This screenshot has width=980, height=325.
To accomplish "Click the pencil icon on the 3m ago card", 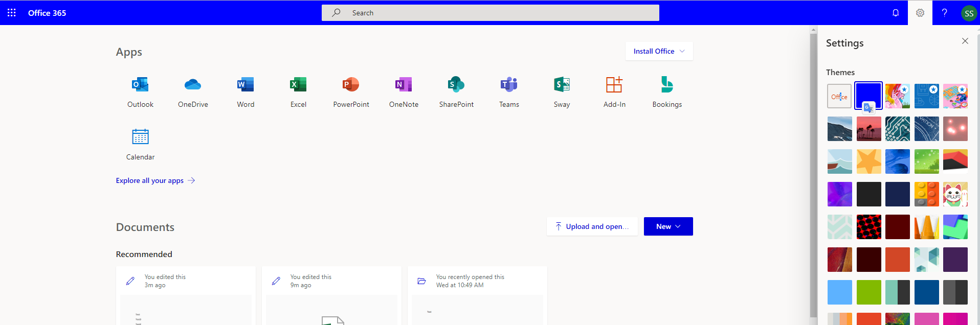I will [130, 281].
